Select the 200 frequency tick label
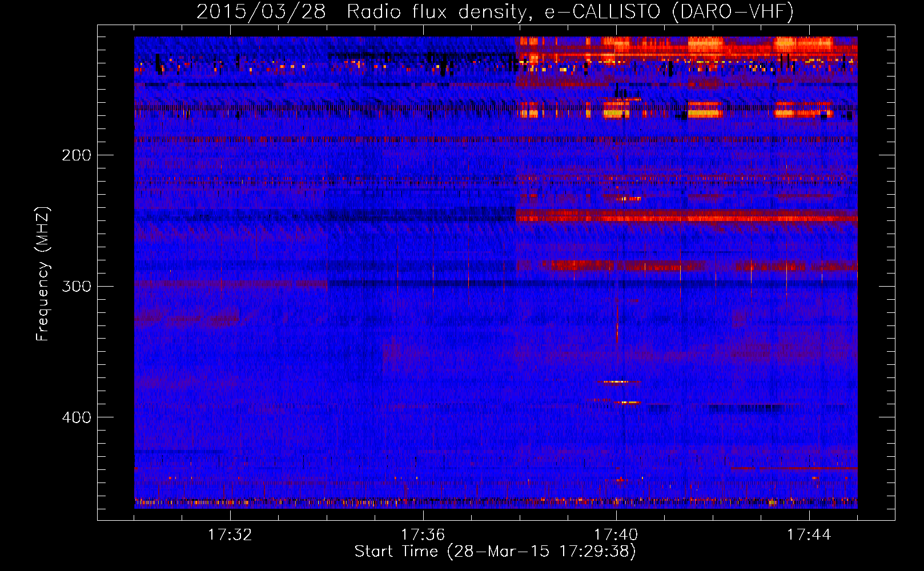This screenshot has height=571, width=924. tap(77, 155)
